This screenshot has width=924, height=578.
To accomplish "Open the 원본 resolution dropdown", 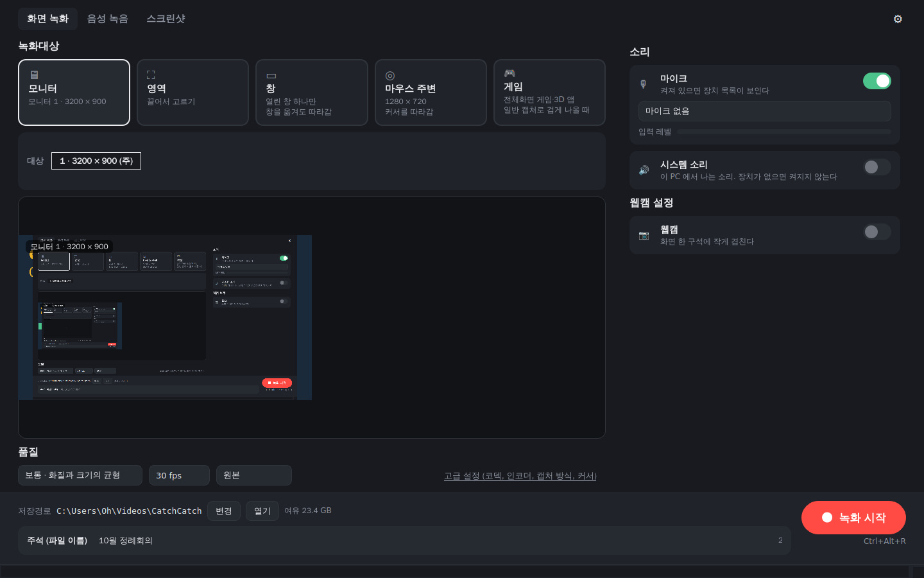I will 254,475.
